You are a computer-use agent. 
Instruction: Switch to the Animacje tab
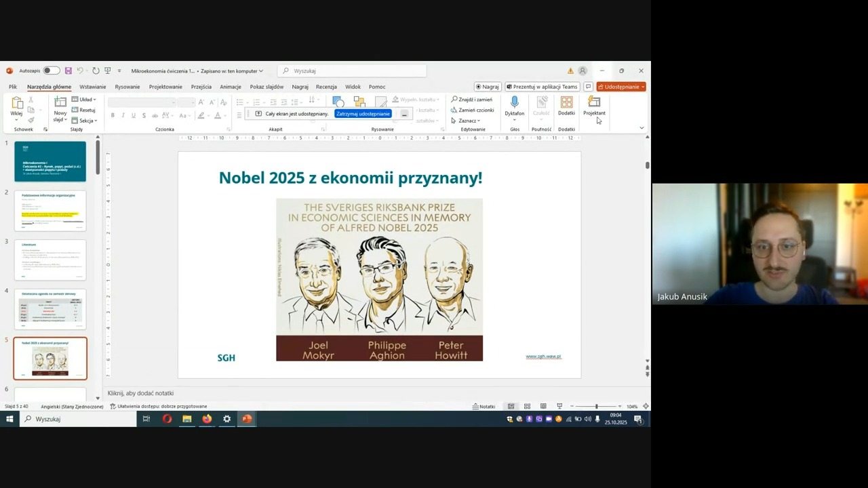click(x=230, y=87)
